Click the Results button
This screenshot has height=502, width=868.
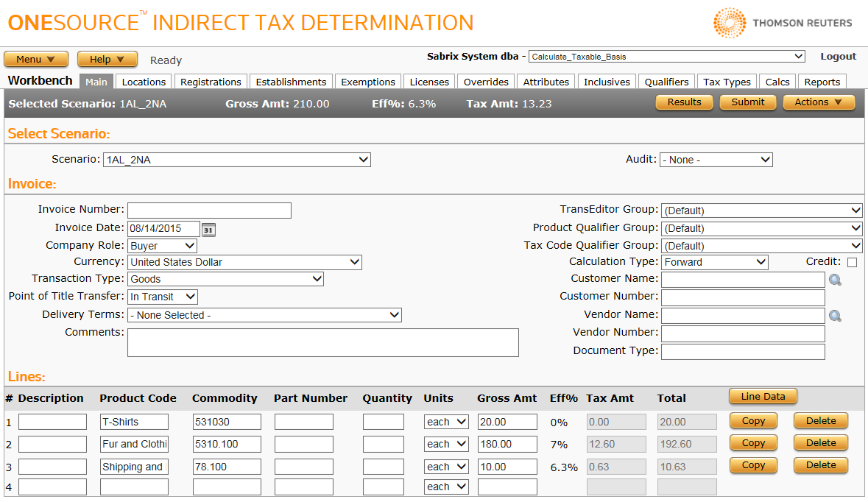point(684,102)
